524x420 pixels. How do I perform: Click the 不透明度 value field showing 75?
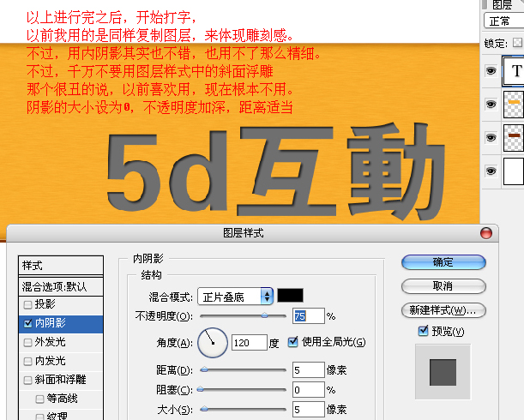309,315
